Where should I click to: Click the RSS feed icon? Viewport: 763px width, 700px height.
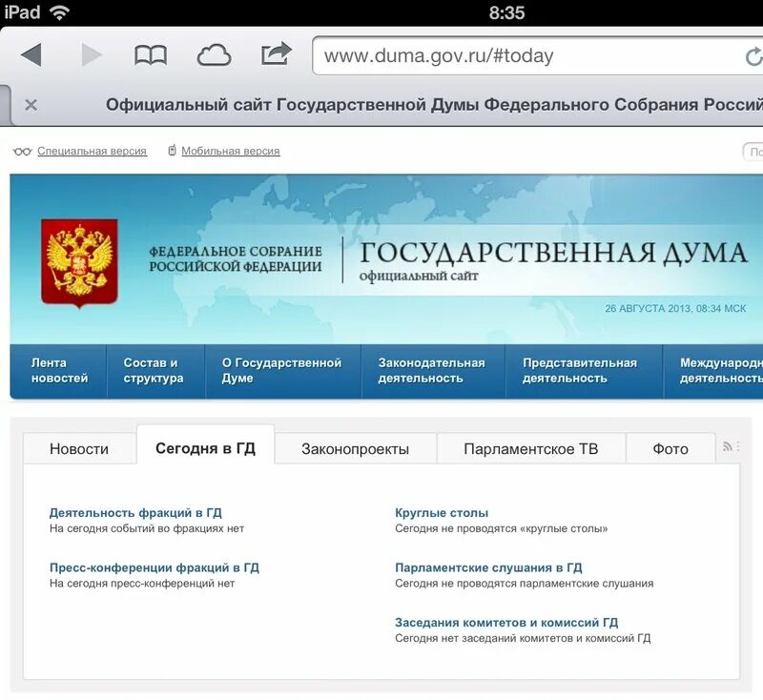728,446
